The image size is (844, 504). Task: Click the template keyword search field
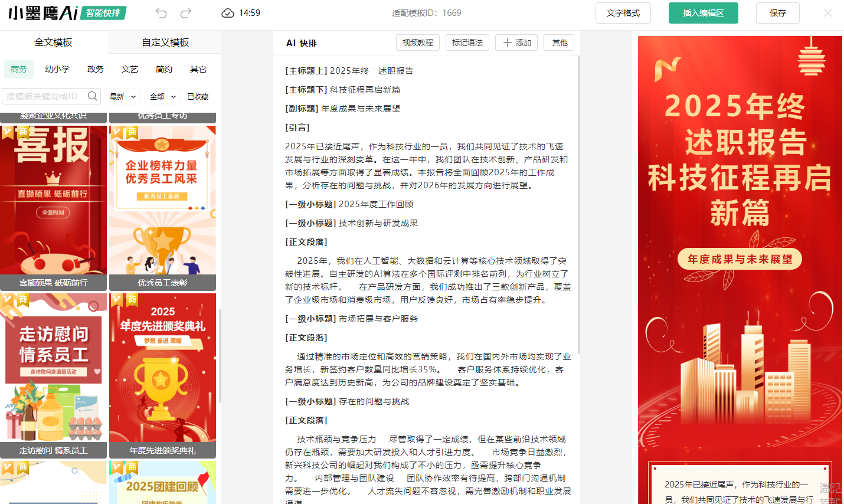point(44,96)
